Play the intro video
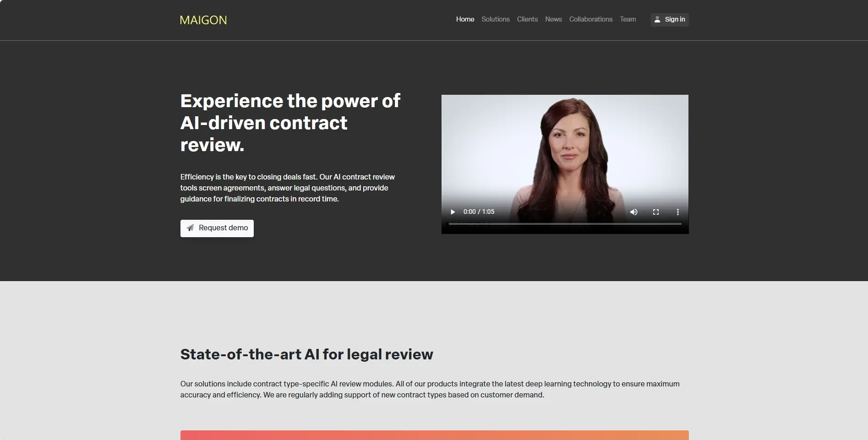Screen dimensions: 868x440 (453, 212)
